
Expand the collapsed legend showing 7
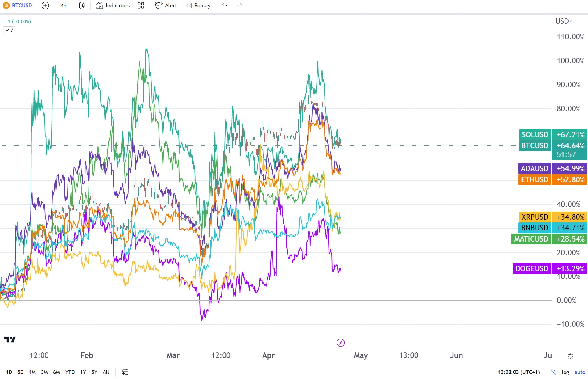click(9, 30)
